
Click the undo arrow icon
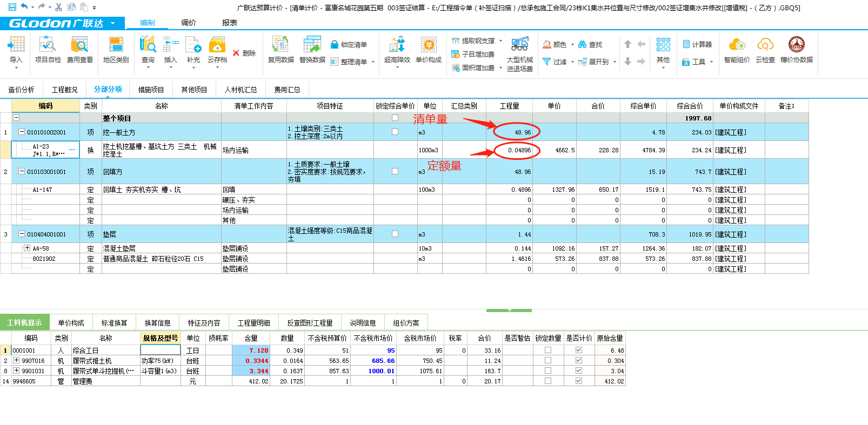point(24,7)
